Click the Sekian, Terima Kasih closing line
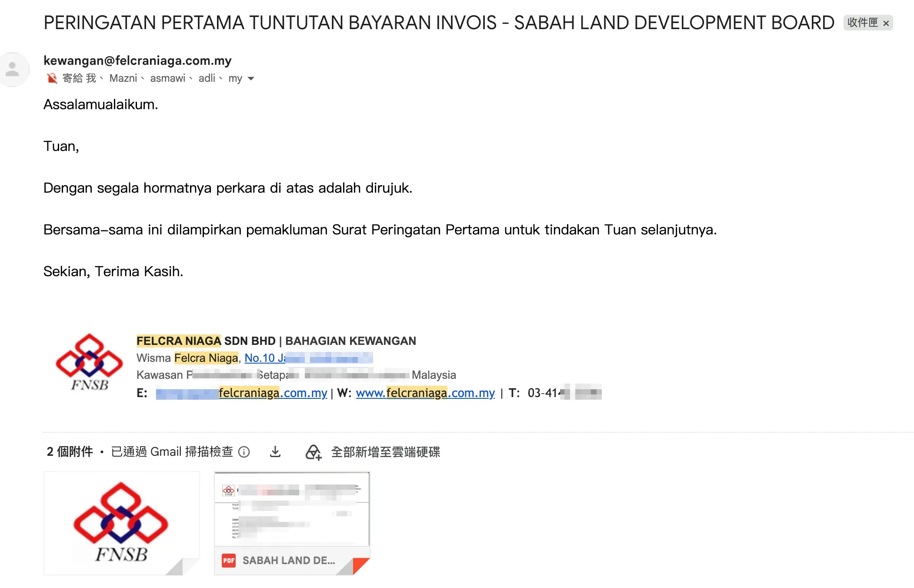The width and height of the screenshot is (914, 588). (113, 271)
